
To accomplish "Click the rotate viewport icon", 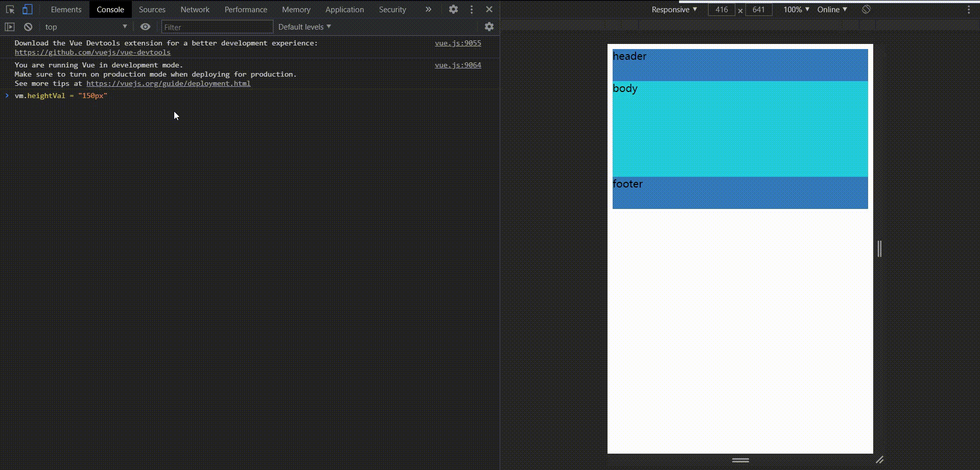I will 866,9.
